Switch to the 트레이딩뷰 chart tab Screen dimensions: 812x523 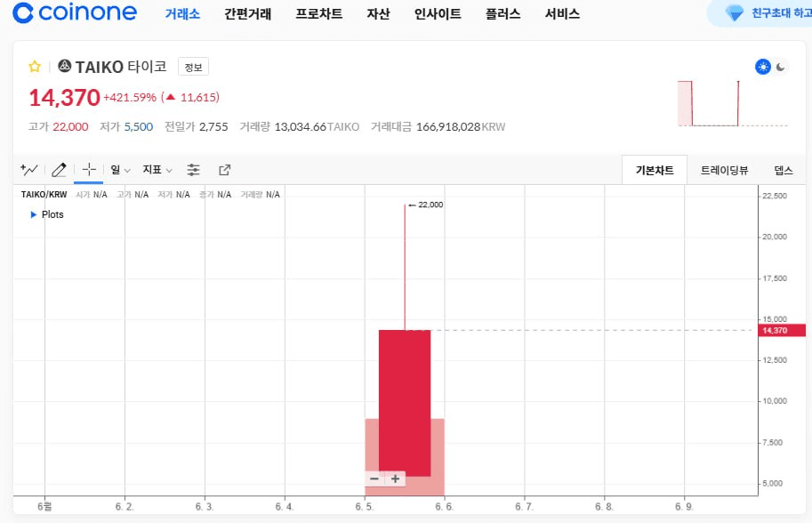pyautogui.click(x=724, y=170)
